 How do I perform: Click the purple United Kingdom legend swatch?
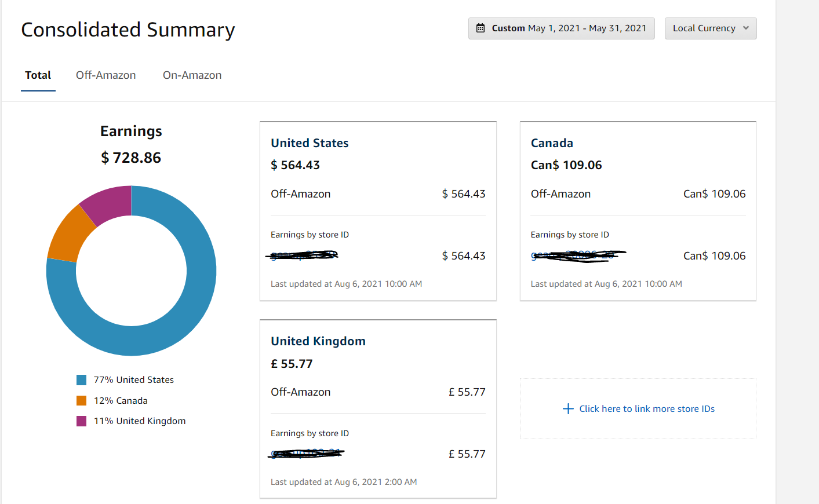pos(81,421)
